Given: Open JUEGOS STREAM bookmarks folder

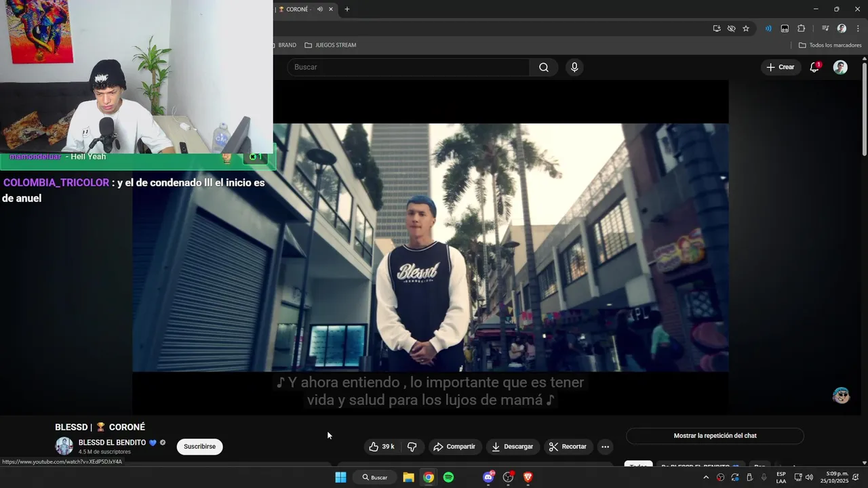Looking at the screenshot, I should (x=330, y=45).
